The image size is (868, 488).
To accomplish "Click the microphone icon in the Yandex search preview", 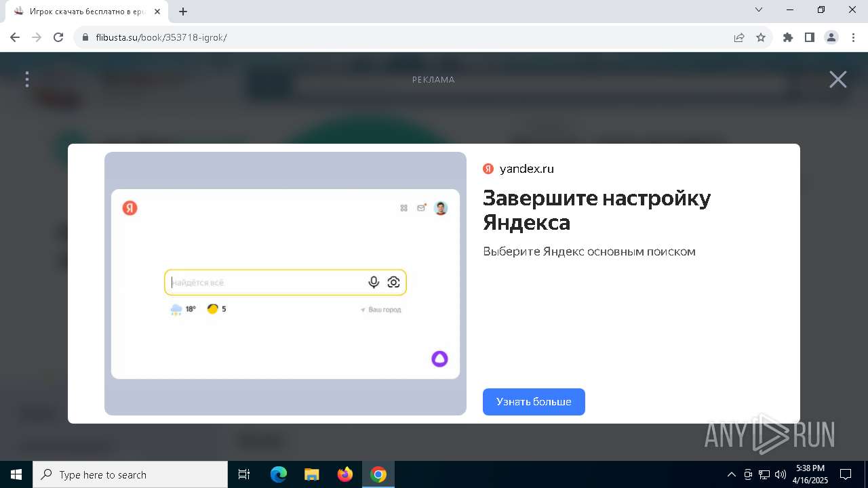I will [x=374, y=283].
